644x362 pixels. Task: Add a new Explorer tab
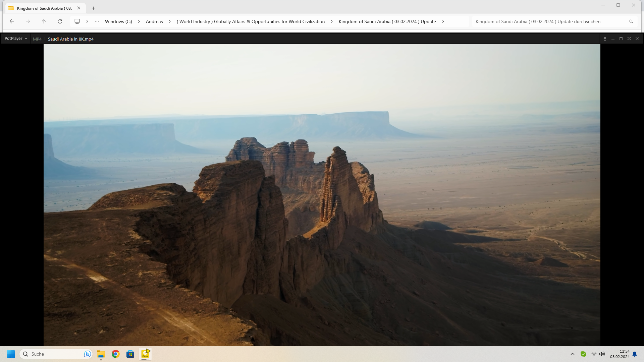(94, 8)
